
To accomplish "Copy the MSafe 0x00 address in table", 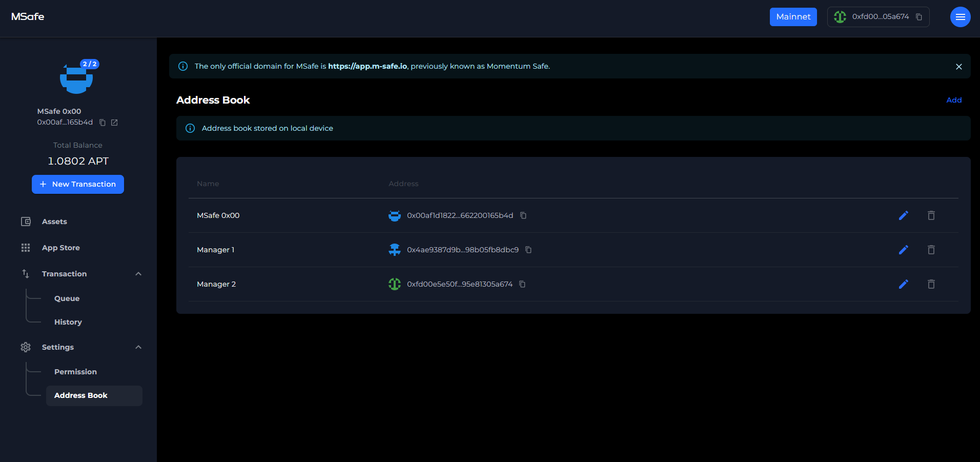I will tap(523, 215).
